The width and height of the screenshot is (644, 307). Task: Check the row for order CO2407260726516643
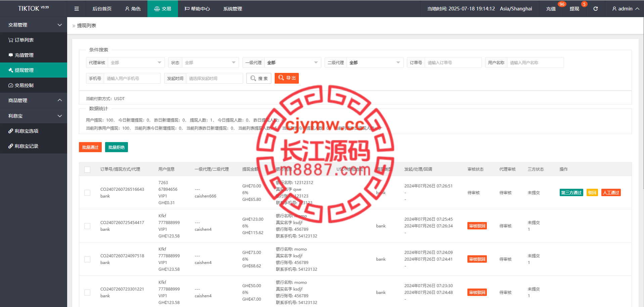87,193
